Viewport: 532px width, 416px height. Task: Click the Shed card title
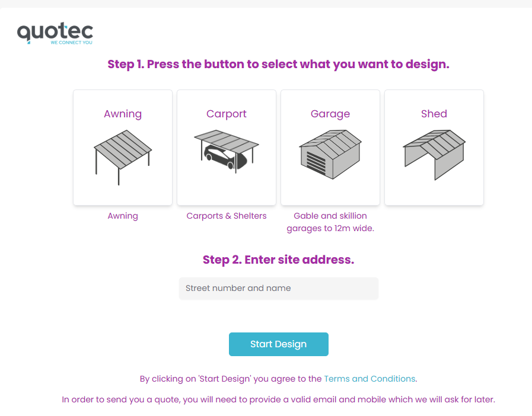click(434, 114)
